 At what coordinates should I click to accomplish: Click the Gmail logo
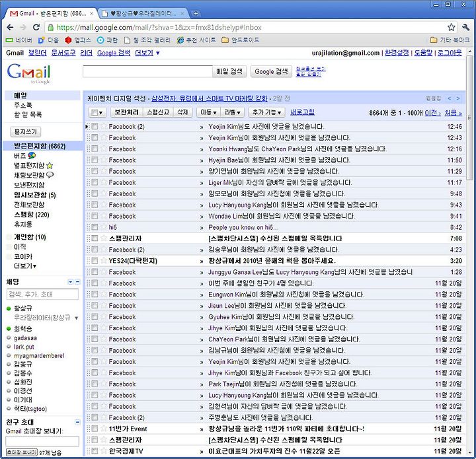pyautogui.click(x=29, y=73)
